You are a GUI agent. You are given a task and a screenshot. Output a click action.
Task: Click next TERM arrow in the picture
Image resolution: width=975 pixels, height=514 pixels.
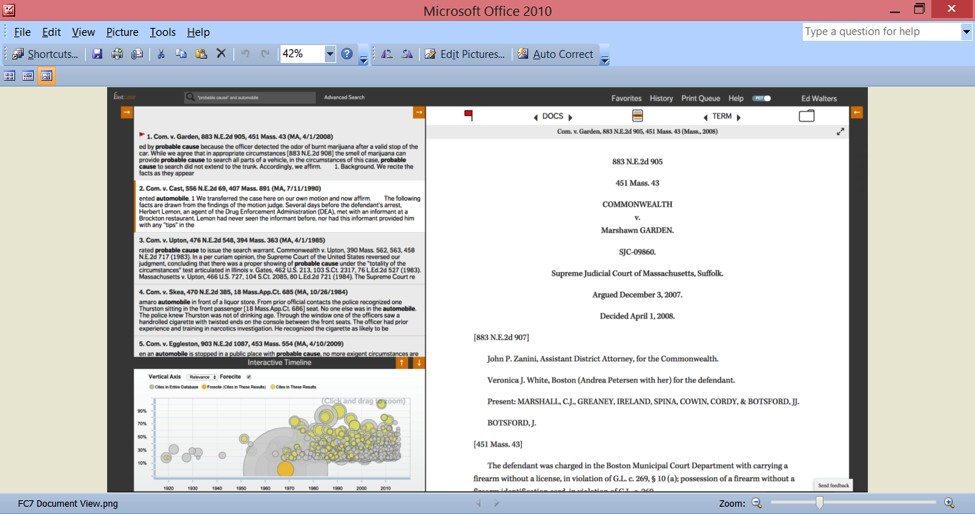pos(739,117)
